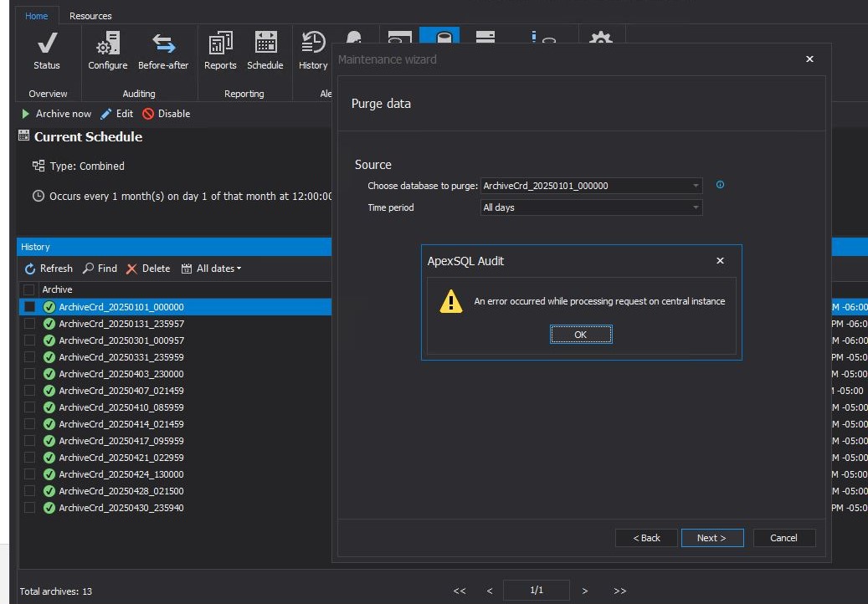Check the ArchiveCrd_20250131_235957 row checkbox

point(29,324)
